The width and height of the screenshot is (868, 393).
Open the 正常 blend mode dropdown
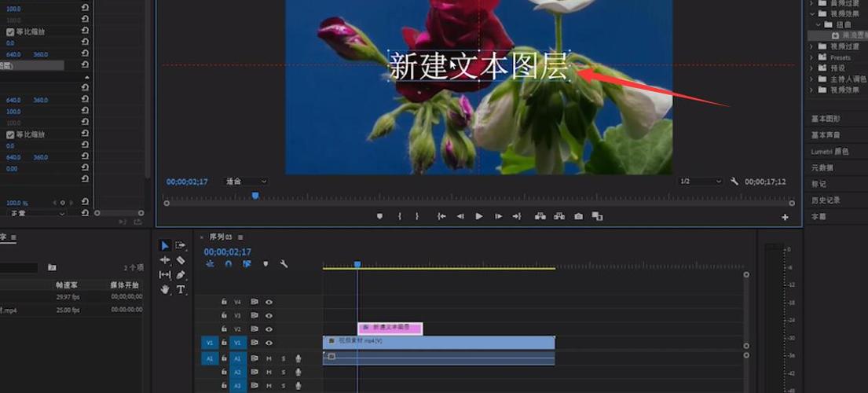click(36, 214)
